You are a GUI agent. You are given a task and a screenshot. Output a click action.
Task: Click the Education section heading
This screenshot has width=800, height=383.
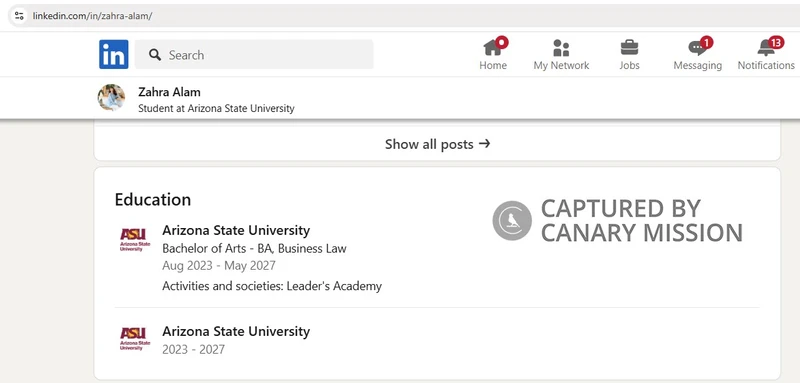coord(153,199)
